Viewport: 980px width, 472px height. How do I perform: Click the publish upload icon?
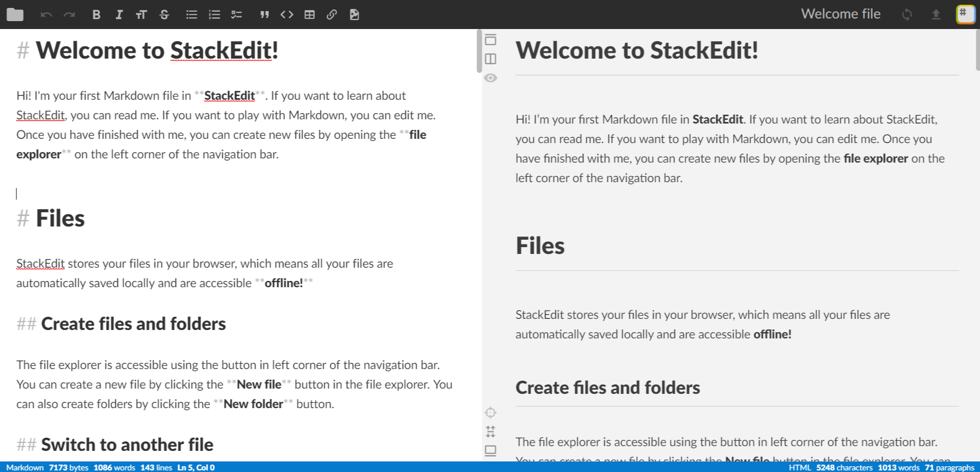click(936, 14)
